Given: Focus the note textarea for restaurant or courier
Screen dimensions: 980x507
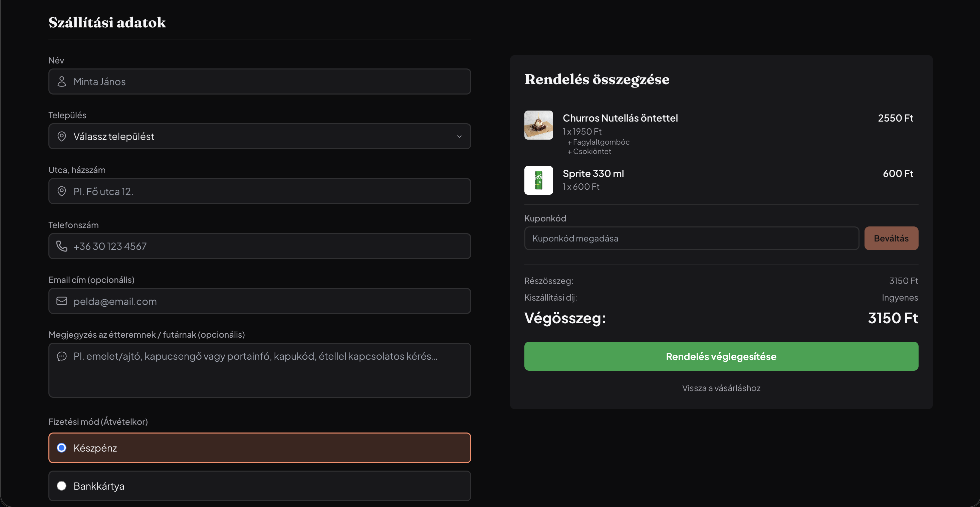Looking at the screenshot, I should tap(260, 370).
